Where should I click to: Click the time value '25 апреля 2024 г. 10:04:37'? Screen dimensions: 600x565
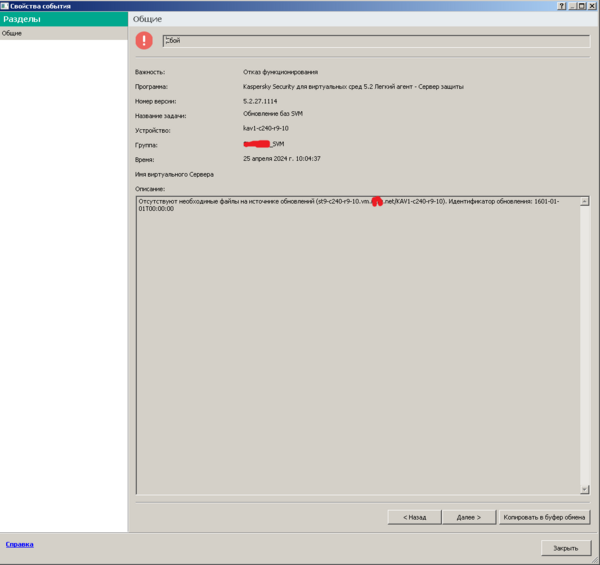click(x=282, y=158)
